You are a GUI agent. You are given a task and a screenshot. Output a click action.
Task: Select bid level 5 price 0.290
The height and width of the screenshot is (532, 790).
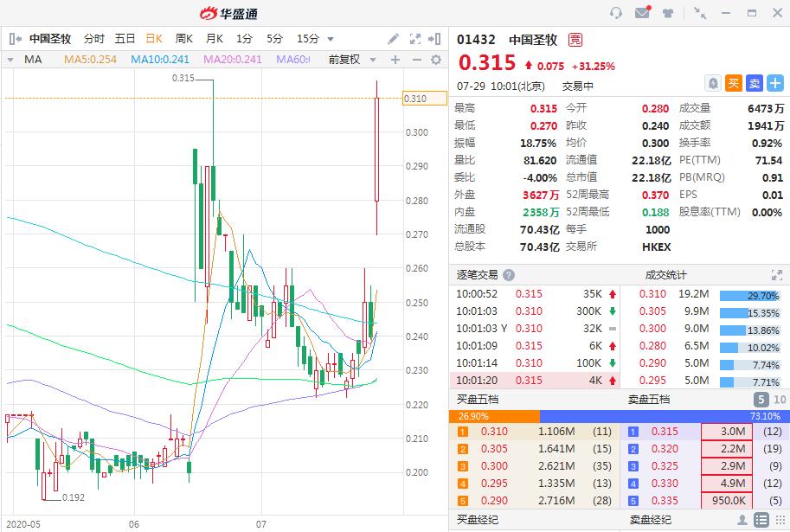point(494,501)
